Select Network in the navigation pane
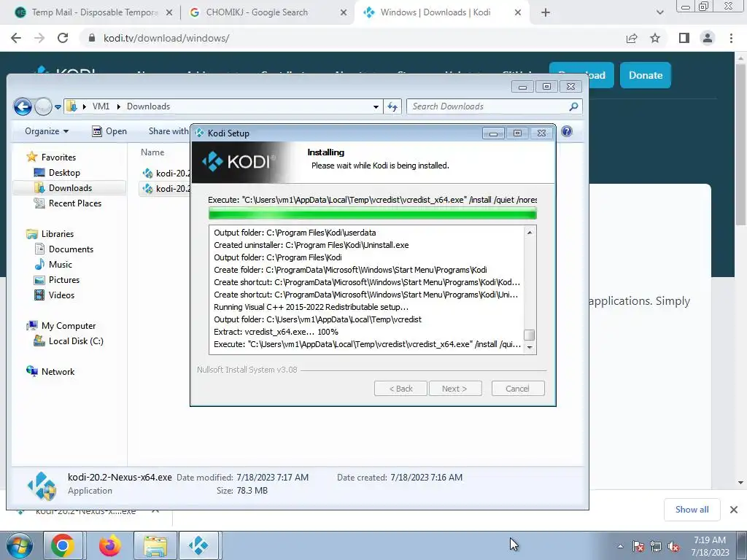The width and height of the screenshot is (747, 560). pos(58,371)
